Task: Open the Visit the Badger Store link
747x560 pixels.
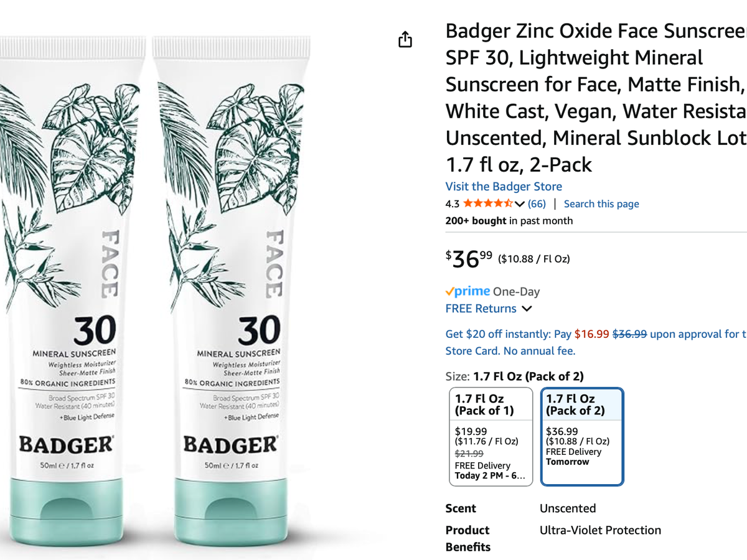Action: (504, 187)
